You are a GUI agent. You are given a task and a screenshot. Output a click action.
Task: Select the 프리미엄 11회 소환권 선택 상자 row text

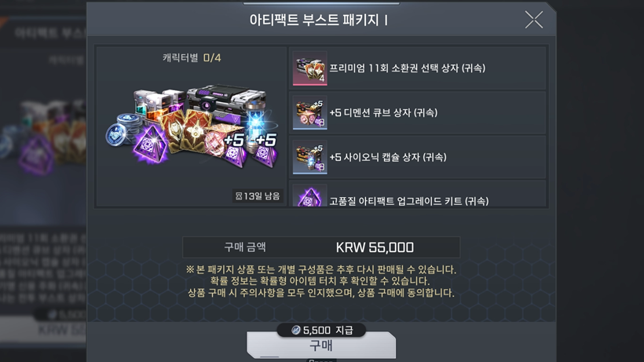(407, 68)
